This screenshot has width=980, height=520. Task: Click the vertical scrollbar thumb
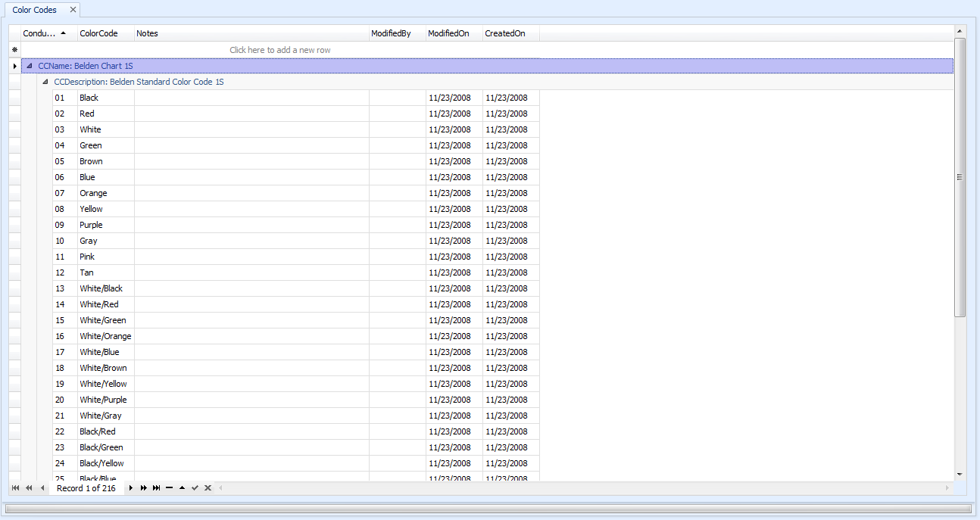[960, 177]
